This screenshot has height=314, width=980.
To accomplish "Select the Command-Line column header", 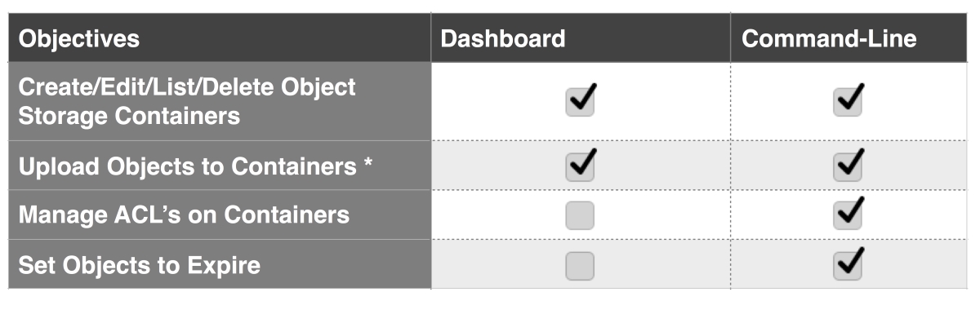I will point(829,39).
